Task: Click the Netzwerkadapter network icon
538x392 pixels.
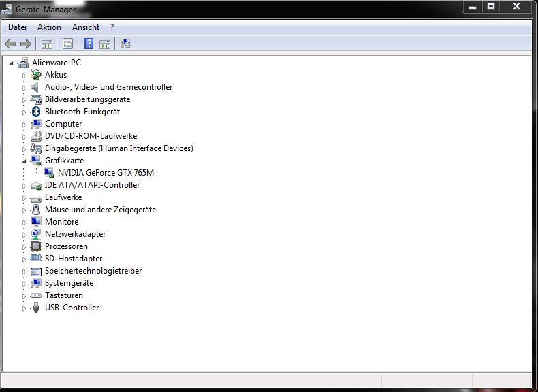Action: point(35,234)
